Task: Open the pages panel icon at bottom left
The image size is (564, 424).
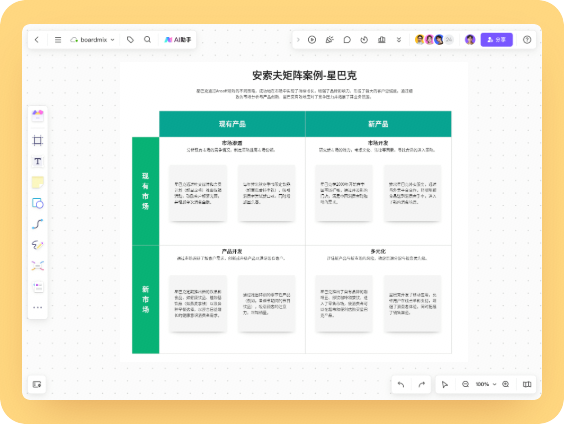Action: coord(37,384)
